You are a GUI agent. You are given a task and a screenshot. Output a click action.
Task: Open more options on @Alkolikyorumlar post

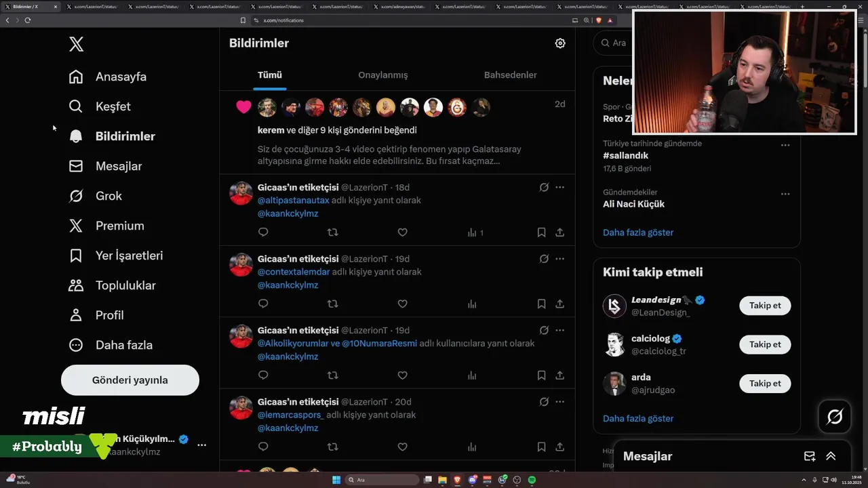click(559, 330)
